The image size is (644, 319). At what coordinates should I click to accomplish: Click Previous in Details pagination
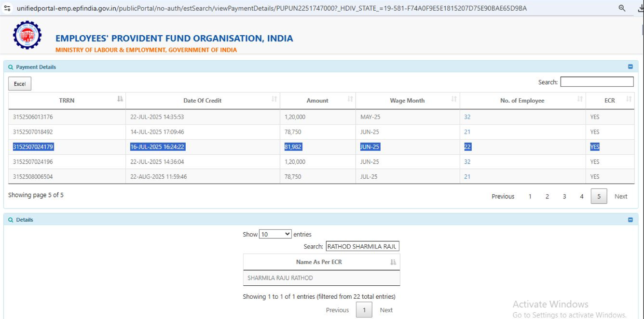337,310
